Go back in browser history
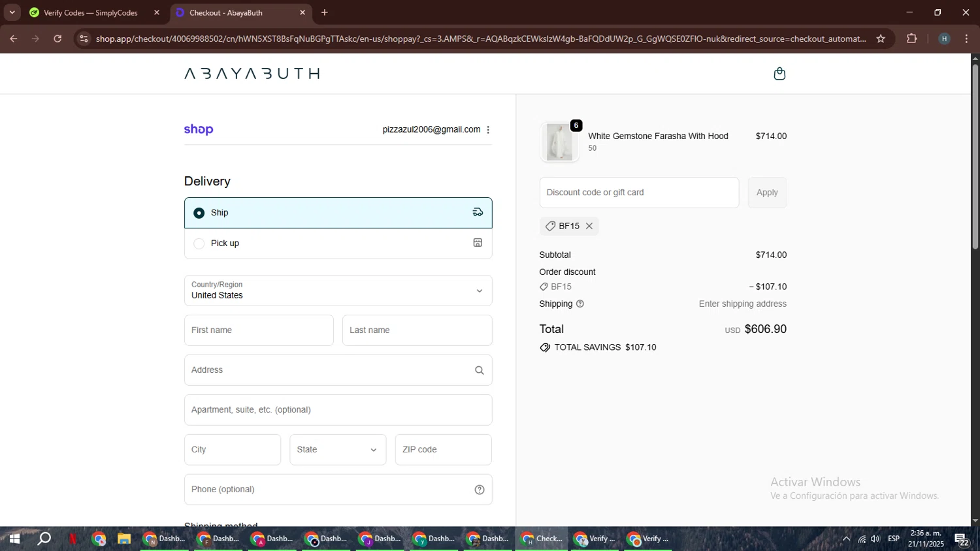This screenshot has height=551, width=980. (x=13, y=39)
